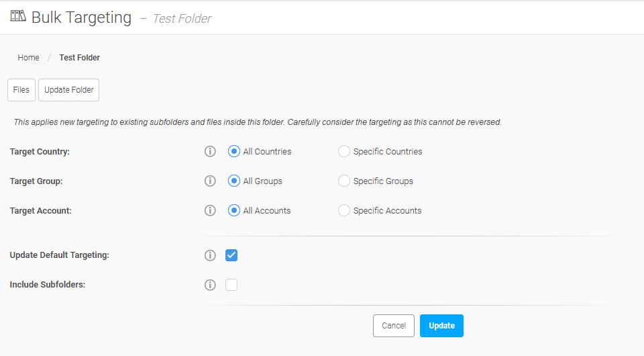This screenshot has height=356, width=644.
Task: Switch to the Files tab
Action: click(21, 90)
